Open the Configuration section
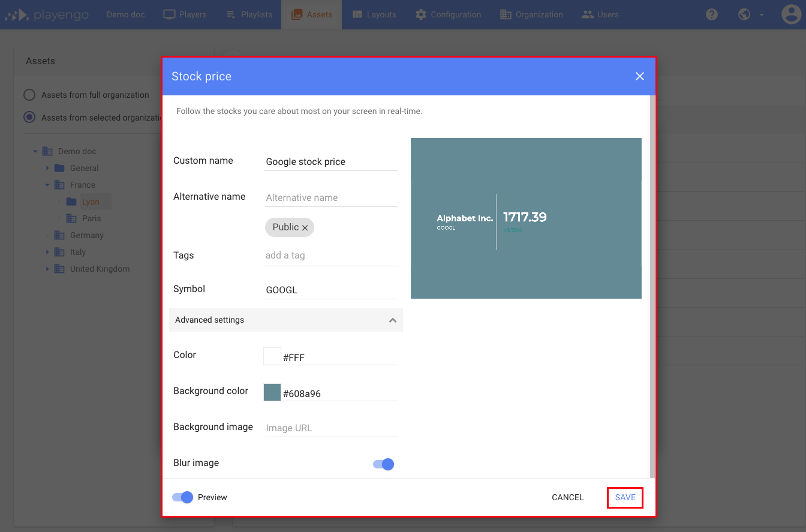 448,14
